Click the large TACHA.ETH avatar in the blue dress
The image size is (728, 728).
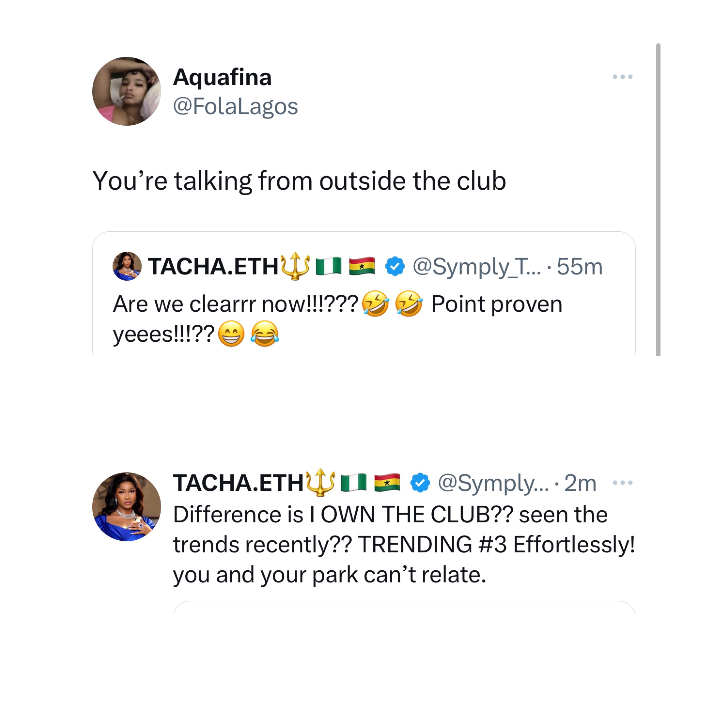tap(127, 507)
